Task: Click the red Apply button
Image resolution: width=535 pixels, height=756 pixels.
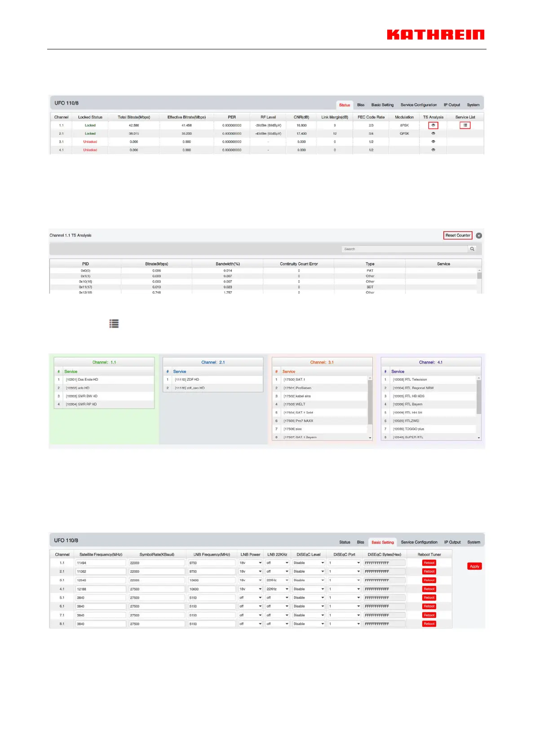Action: [x=474, y=566]
